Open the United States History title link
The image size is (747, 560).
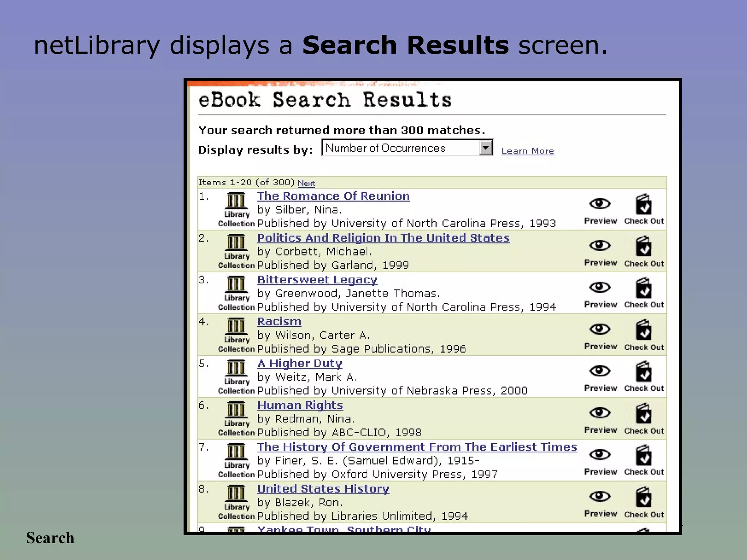323,489
